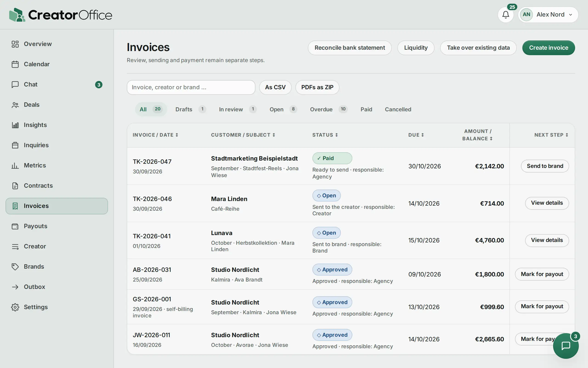This screenshot has width=588, height=368.
Task: Sort table by Status column
Action: click(325, 135)
